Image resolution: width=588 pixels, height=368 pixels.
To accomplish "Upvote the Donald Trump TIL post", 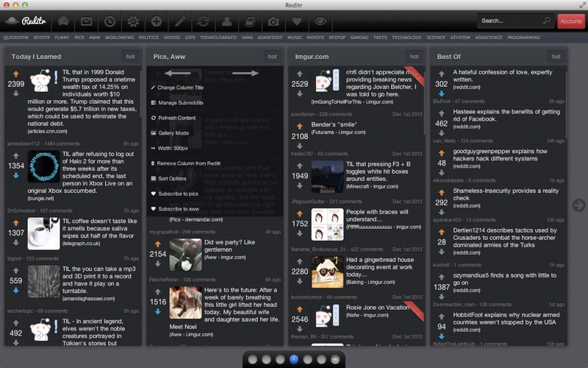I will tap(15, 74).
